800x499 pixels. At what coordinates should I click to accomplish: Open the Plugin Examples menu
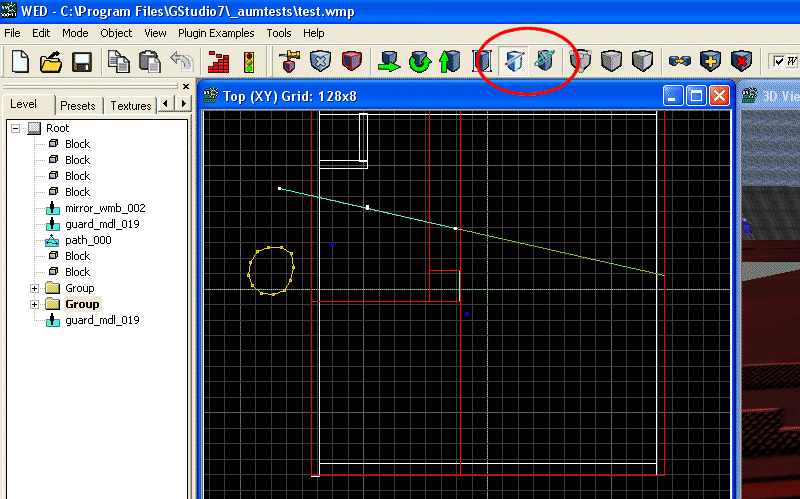click(x=216, y=33)
